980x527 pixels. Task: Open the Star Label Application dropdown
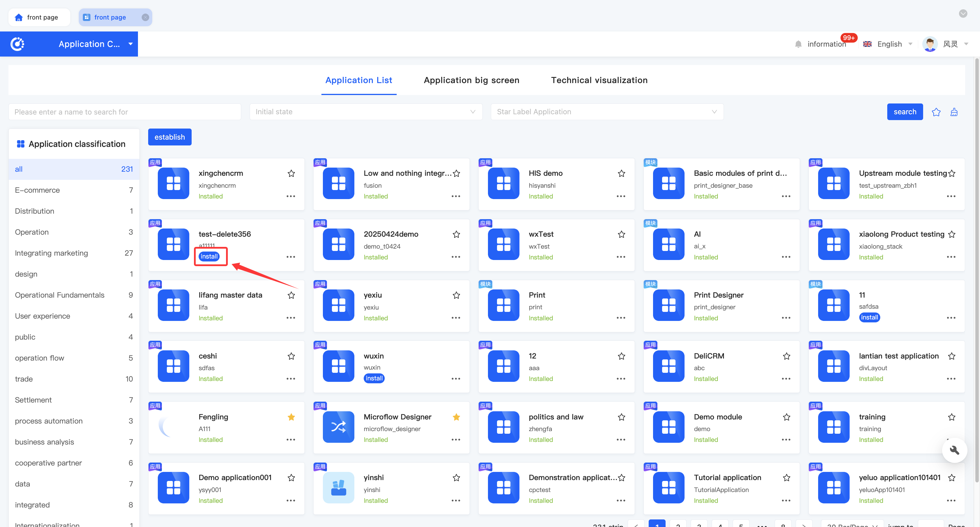click(607, 112)
